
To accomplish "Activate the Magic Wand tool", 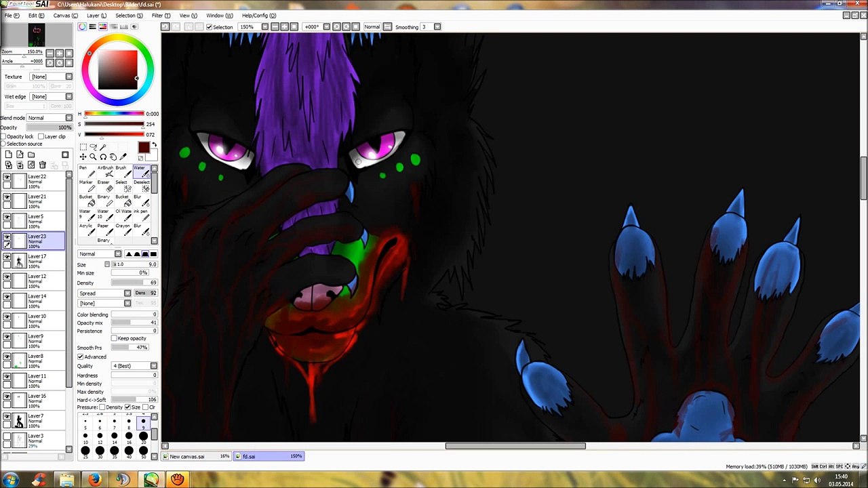I will pyautogui.click(x=103, y=147).
